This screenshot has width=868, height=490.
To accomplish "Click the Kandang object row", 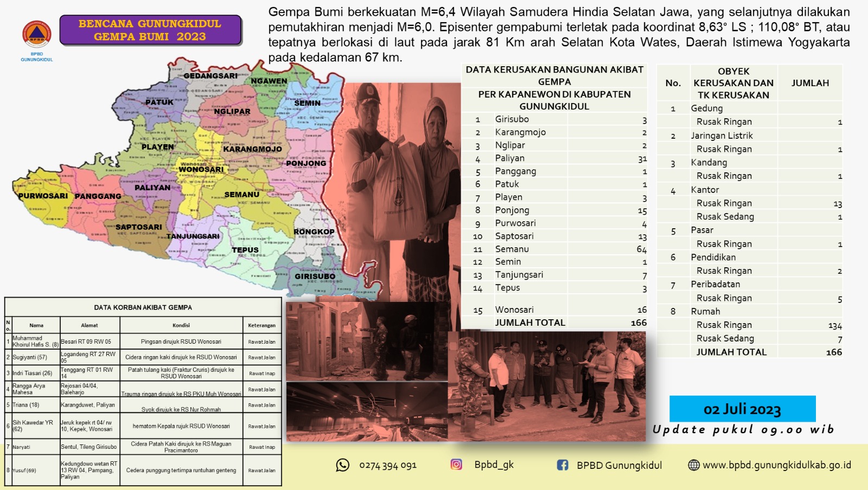I will (750, 163).
